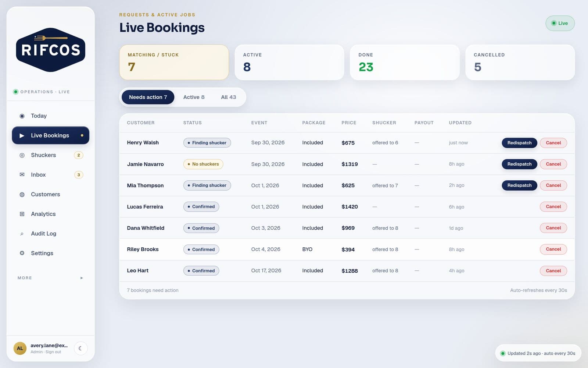
Task: Click the $1420 price for Lucas Ferreira
Action: coord(349,207)
